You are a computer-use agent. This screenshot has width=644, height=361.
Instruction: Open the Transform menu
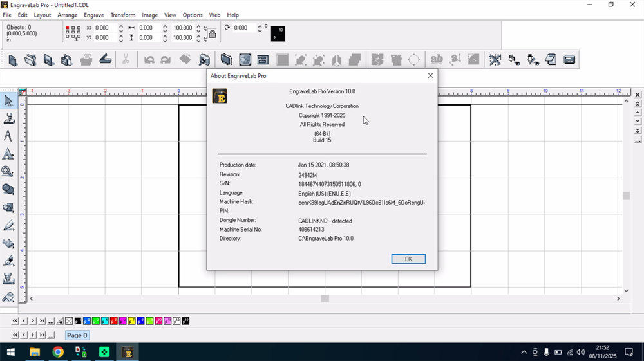123,15
